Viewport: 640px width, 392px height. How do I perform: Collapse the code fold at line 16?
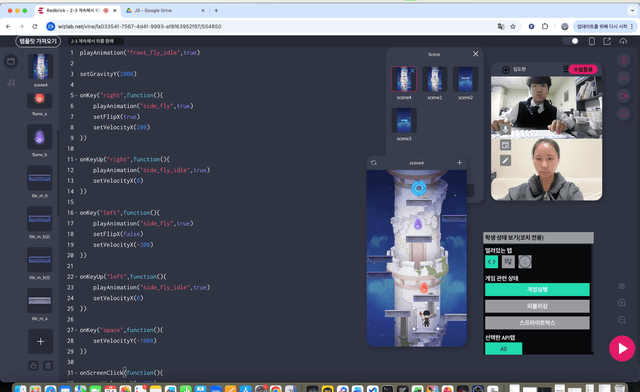coord(76,213)
